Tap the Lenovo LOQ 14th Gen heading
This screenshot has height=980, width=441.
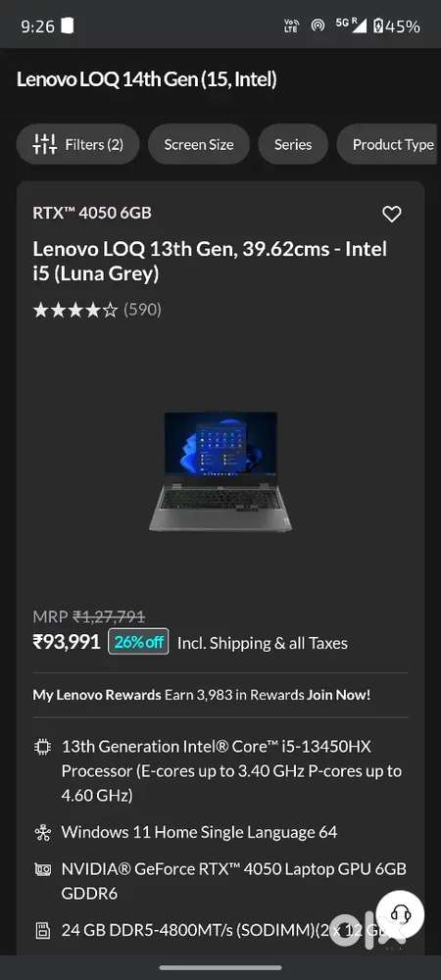[x=146, y=79]
